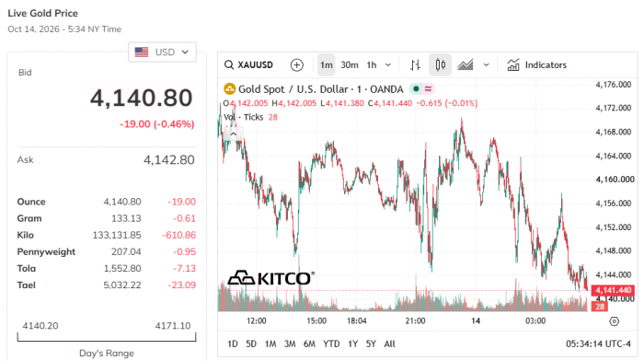The image size is (644, 361).
Task: Click the green market status dot
Action: [416, 88]
